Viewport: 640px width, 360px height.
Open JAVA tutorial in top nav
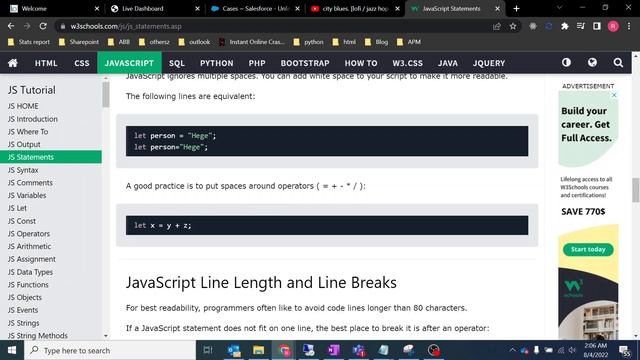coord(448,63)
